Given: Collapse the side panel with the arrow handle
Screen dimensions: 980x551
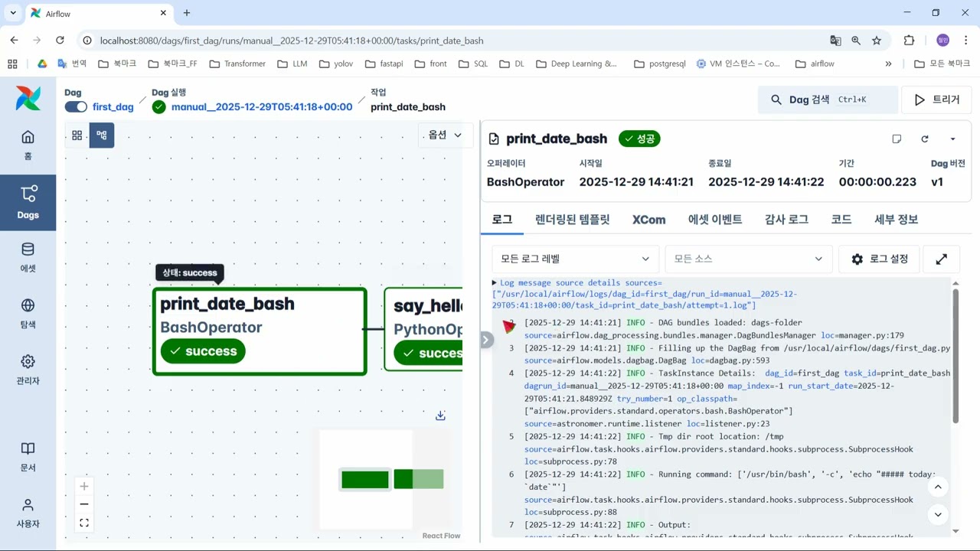Looking at the screenshot, I should (487, 340).
